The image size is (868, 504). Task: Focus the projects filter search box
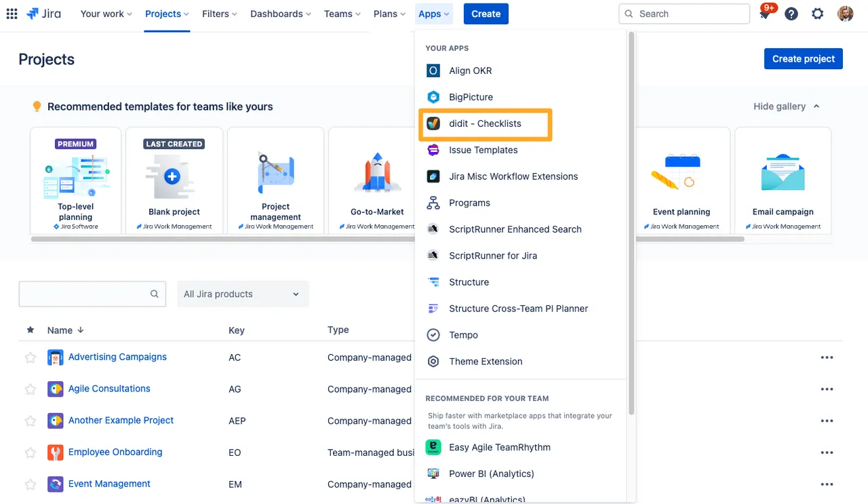click(x=92, y=294)
